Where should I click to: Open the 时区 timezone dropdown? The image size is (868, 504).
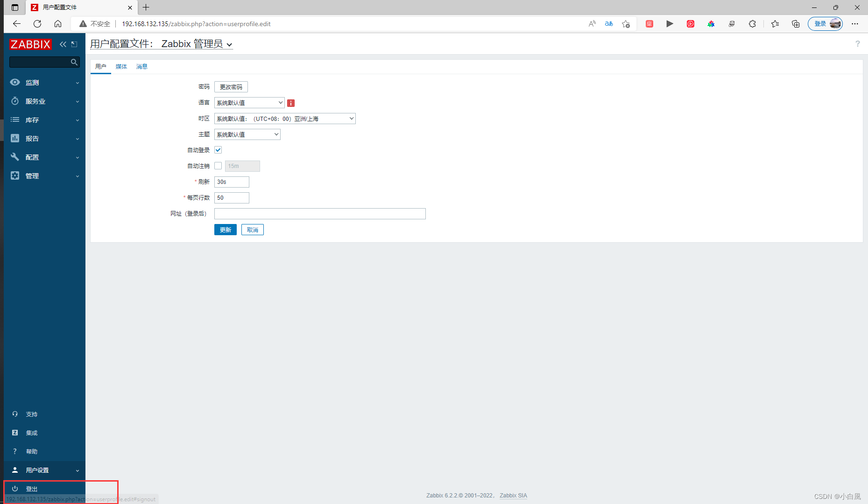285,119
